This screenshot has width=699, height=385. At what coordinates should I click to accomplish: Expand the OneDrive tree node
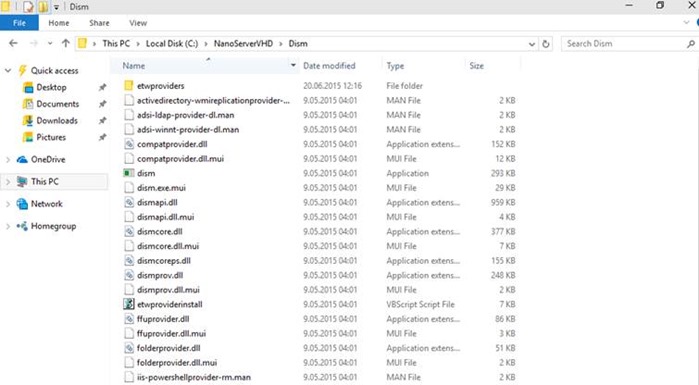coord(8,160)
